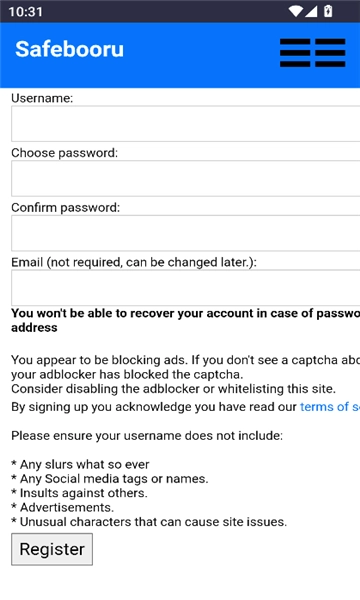Tap the Wi-Fi status bar icon
360x600 pixels.
pyautogui.click(x=295, y=11)
